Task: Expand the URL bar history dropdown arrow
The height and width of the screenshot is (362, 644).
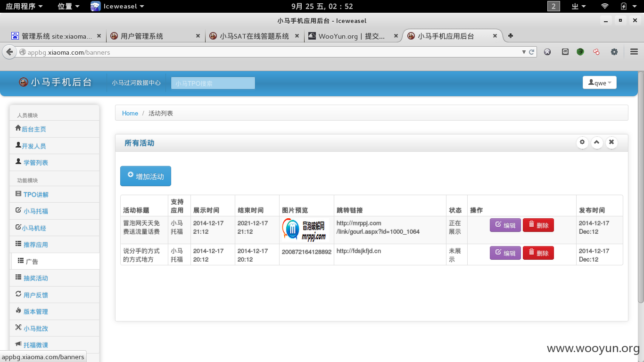Action: coord(524,52)
